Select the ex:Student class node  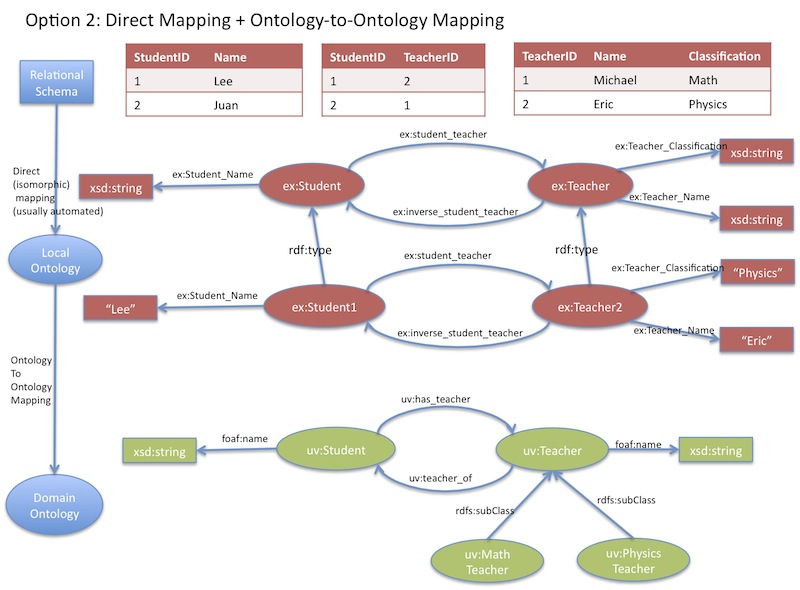pyautogui.click(x=312, y=186)
